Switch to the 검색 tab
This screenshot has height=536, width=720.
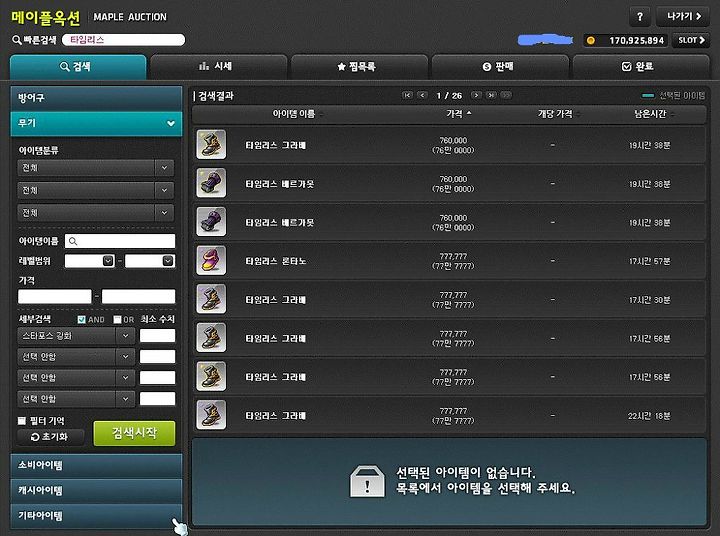[x=78, y=67]
